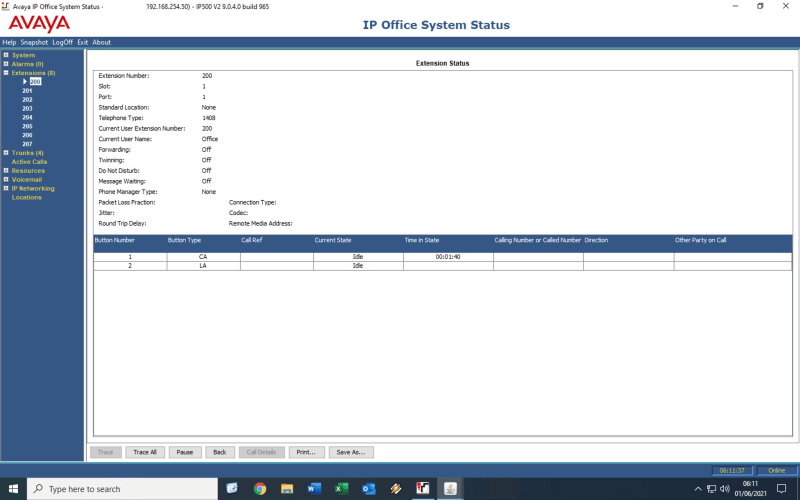Click the Telephone Type value 1408
This screenshot has height=500, width=800.
pos(209,118)
